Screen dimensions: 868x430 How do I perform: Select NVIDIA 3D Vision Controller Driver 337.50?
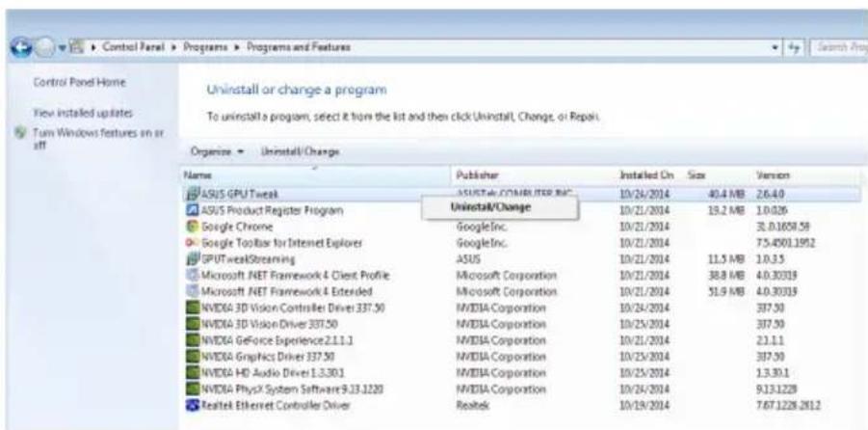(292, 309)
